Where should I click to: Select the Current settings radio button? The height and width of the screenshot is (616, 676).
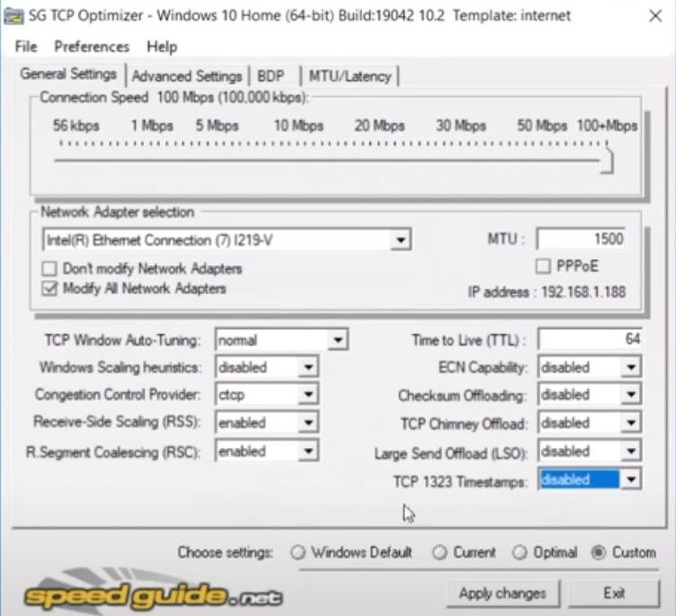click(440, 553)
